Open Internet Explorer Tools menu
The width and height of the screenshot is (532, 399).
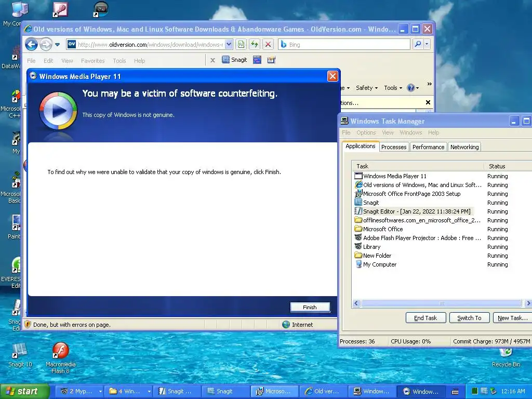point(119,61)
